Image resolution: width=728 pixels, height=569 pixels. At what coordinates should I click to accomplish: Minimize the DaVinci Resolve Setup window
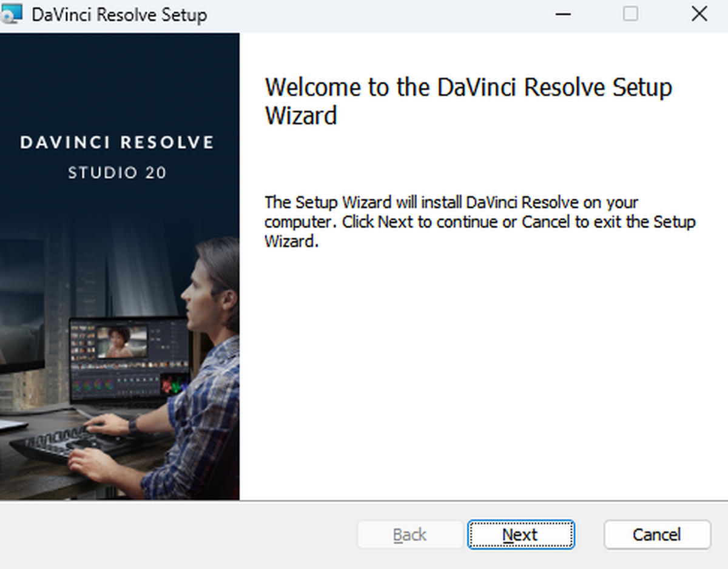click(x=563, y=14)
